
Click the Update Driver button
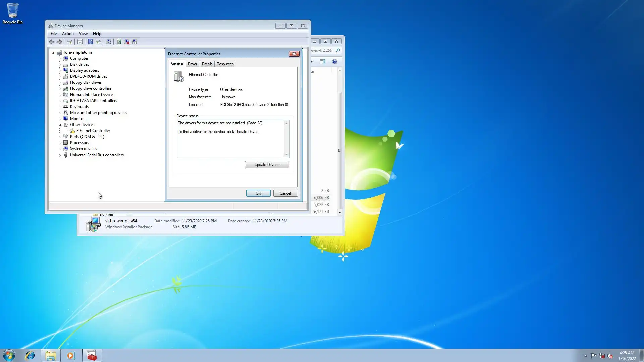[267, 165]
